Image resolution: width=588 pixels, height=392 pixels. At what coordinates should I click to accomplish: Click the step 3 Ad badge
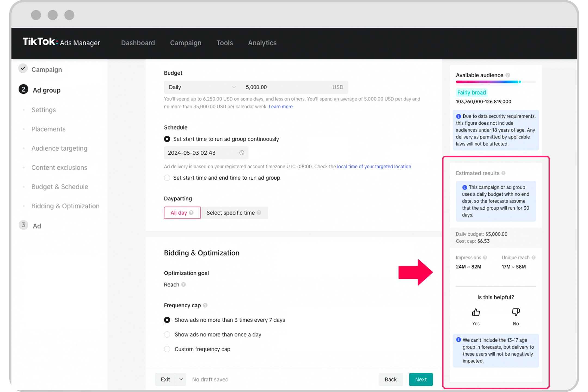[x=23, y=225]
